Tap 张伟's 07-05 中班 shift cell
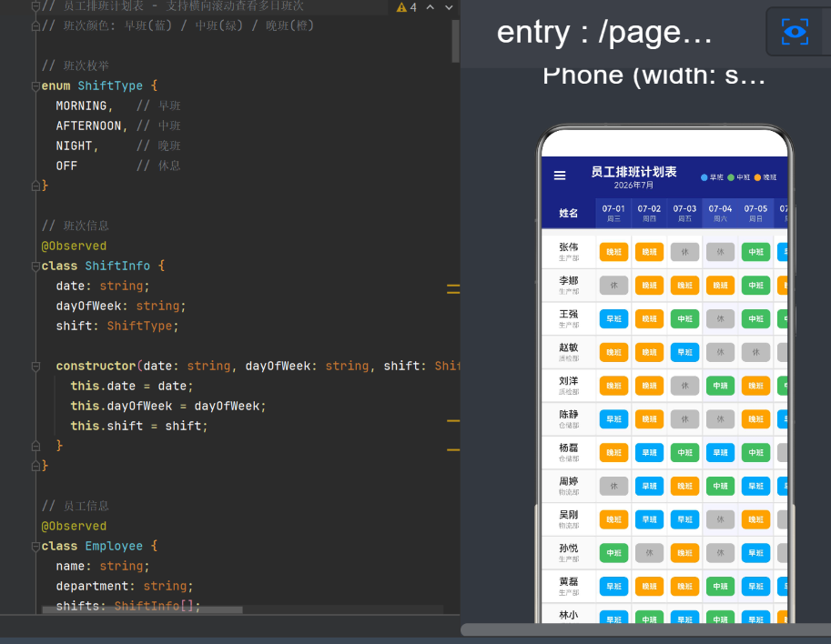831x644 pixels. [x=755, y=252]
